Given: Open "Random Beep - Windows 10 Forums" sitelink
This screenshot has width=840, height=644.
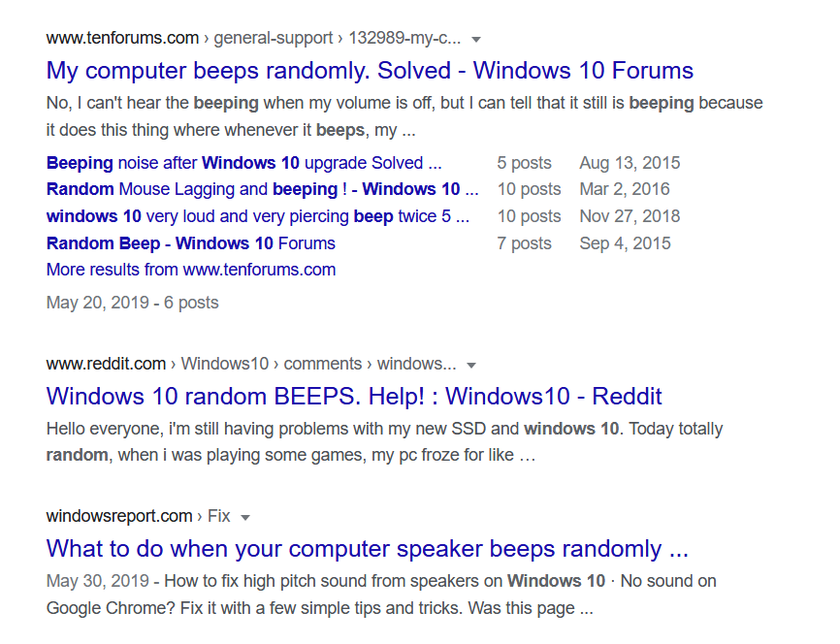Looking at the screenshot, I should (x=190, y=243).
